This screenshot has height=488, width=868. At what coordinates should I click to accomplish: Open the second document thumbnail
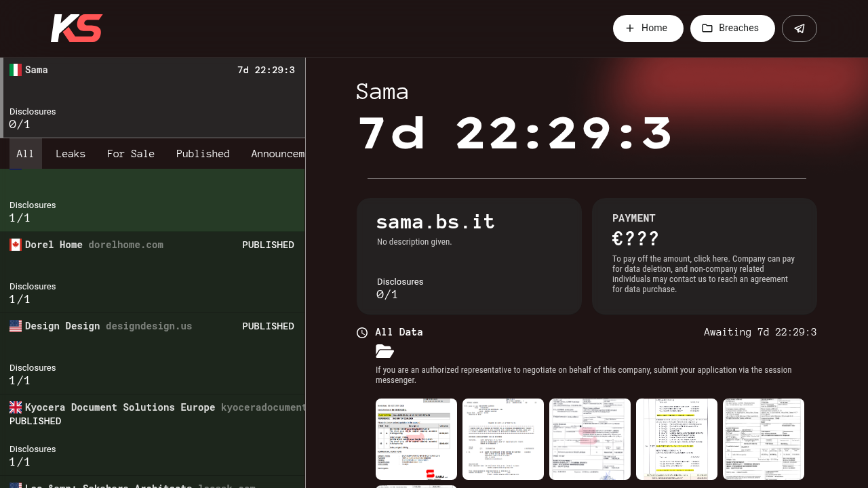pos(503,439)
